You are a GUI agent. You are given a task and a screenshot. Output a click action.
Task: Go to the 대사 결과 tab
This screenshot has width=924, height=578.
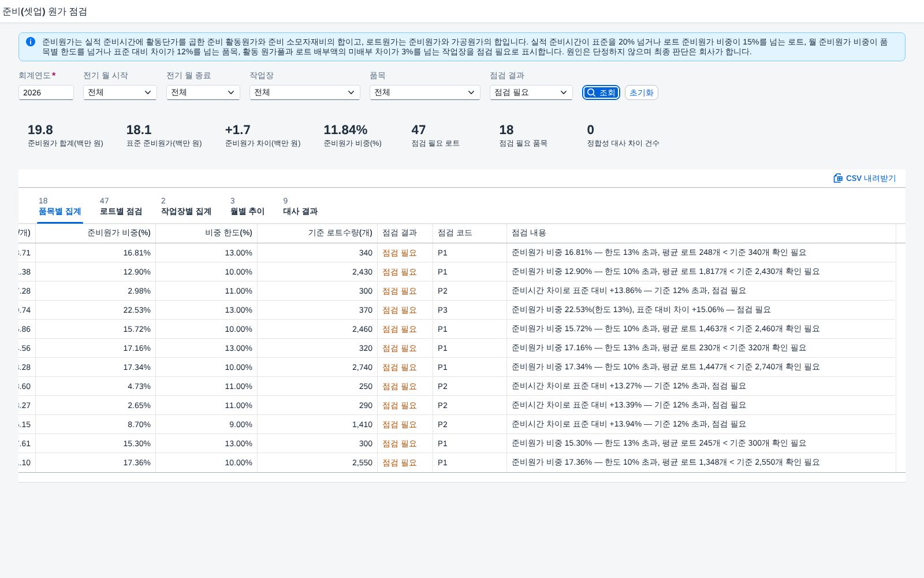[x=300, y=206]
